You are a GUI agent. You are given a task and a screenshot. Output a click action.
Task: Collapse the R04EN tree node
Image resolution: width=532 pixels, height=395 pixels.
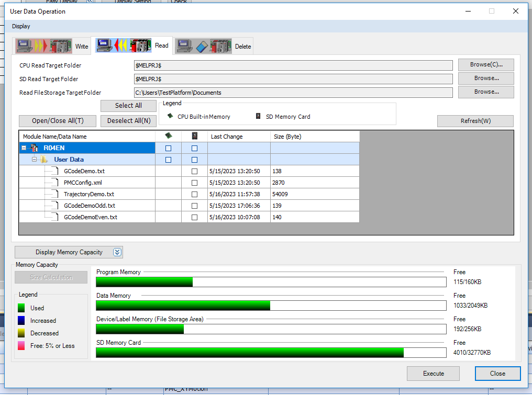coord(24,148)
